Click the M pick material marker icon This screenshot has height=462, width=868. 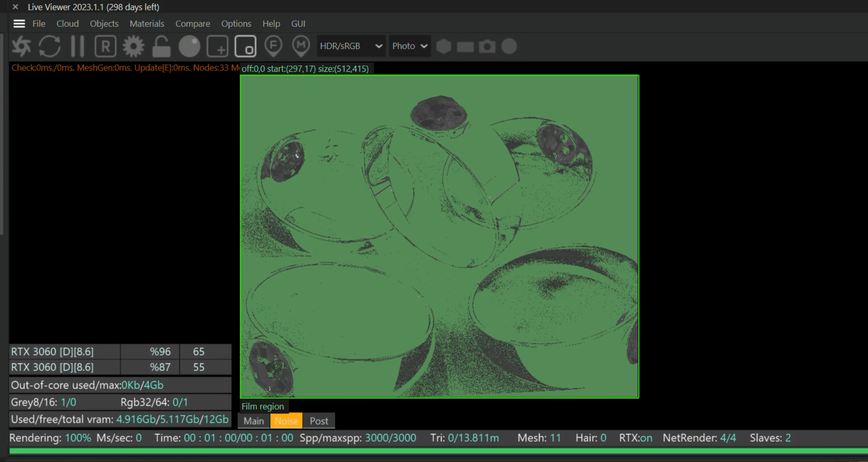click(x=301, y=46)
